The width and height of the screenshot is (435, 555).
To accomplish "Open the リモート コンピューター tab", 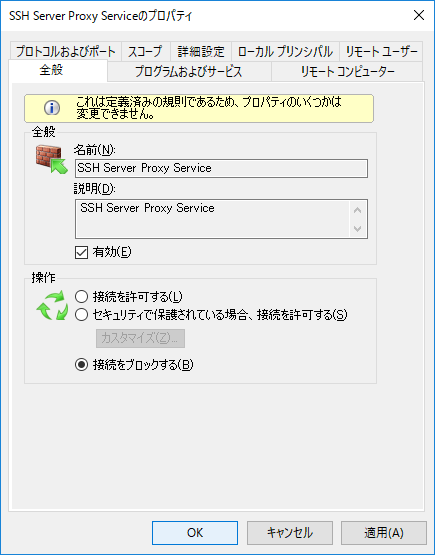I will (x=347, y=71).
